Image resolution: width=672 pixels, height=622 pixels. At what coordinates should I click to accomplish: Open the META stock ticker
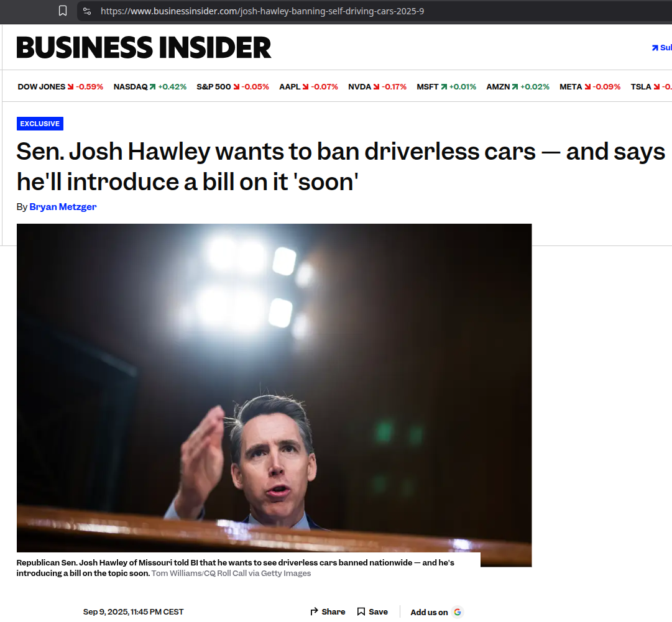589,87
